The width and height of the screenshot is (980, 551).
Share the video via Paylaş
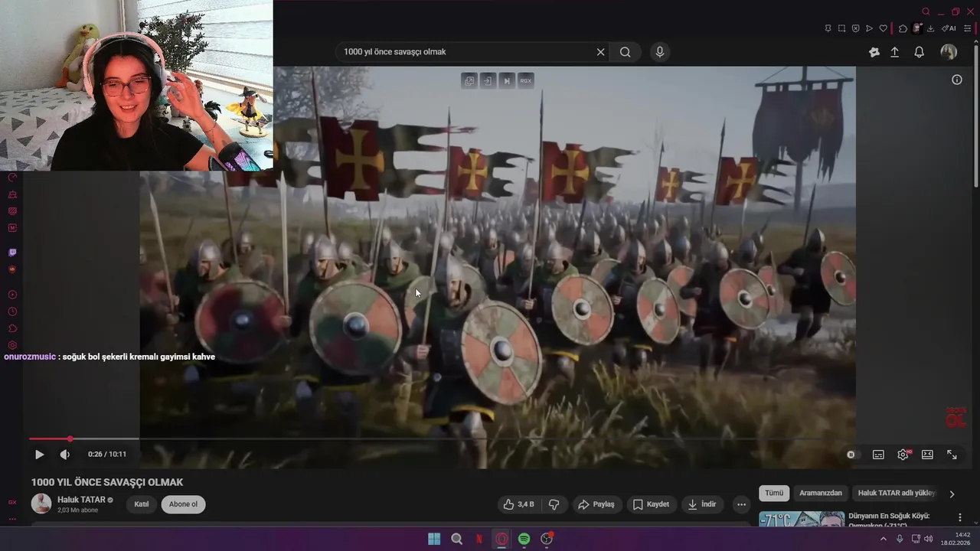[x=596, y=504]
